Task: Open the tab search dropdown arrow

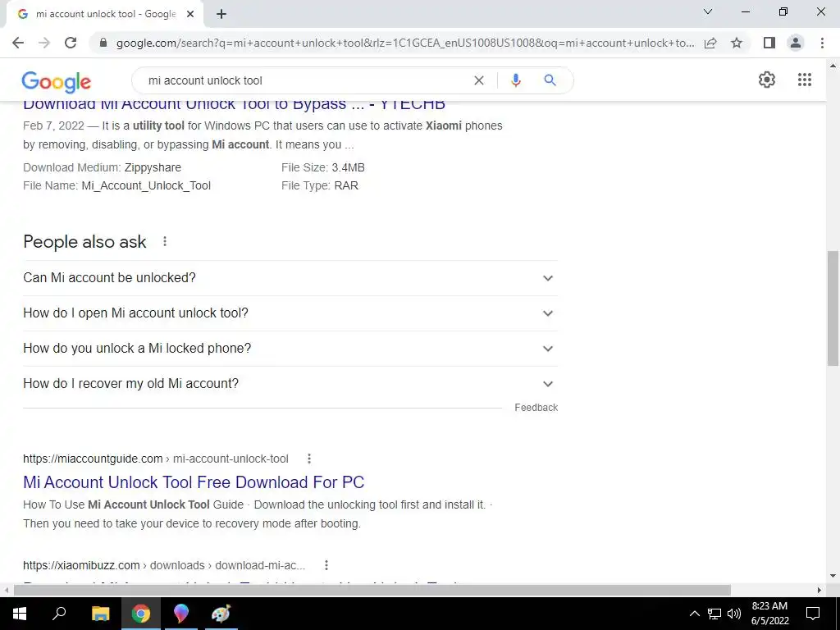Action: [708, 11]
